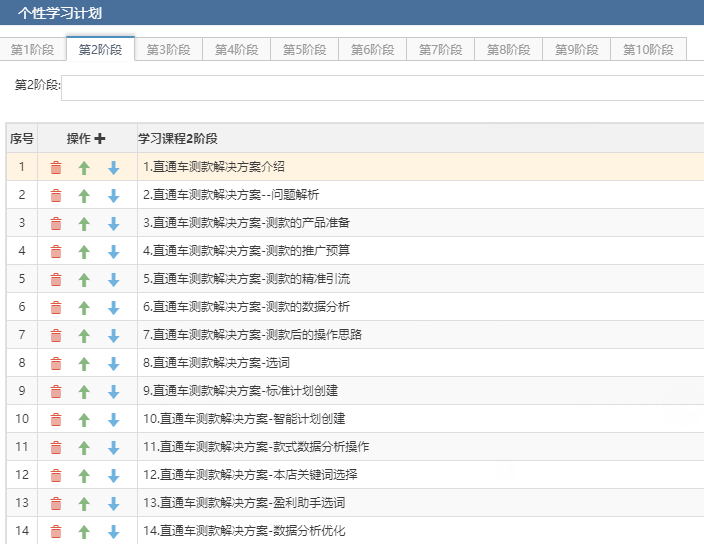
Task: Delete row 11 using the trash icon
Action: click(56, 448)
